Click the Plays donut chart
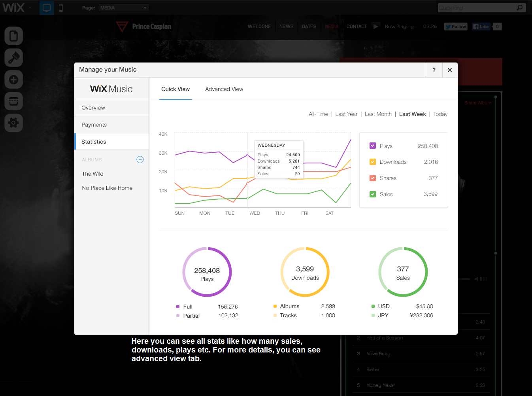532x396 pixels. click(207, 272)
